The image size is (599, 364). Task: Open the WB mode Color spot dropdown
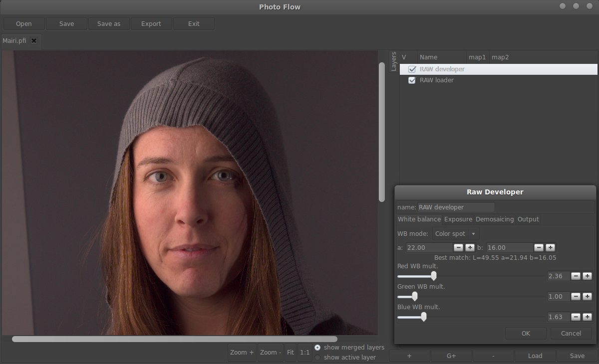pos(455,233)
